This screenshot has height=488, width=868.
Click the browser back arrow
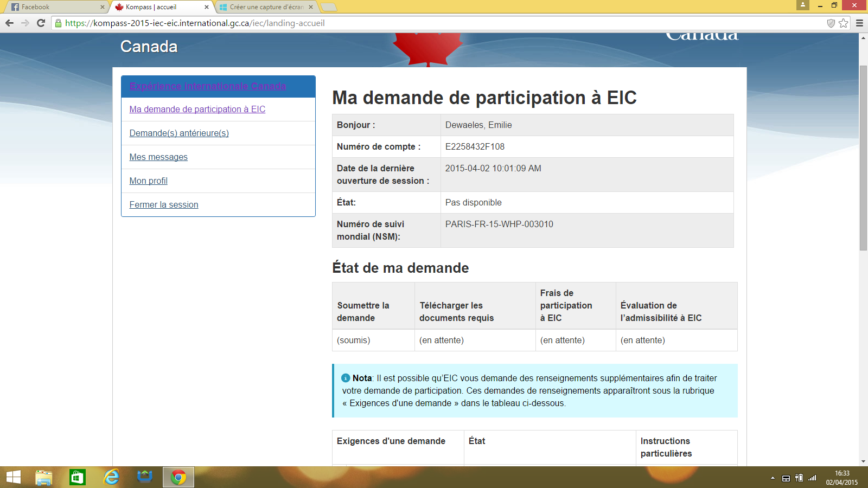[9, 23]
